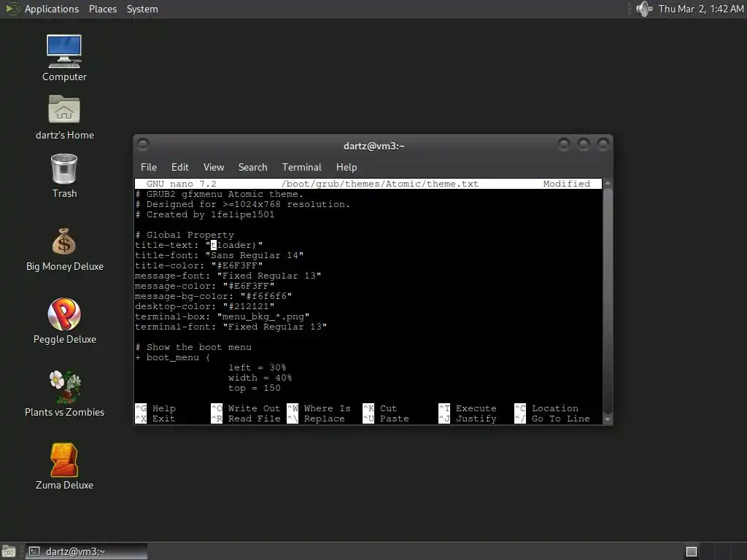Image resolution: width=747 pixels, height=560 pixels.
Task: Click the ^X Exit shortcut in nano footer
Action: pos(156,419)
